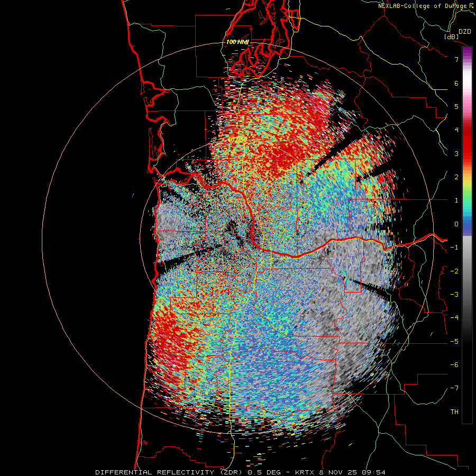Click the -3 dB scale tick label
The image size is (476, 476).
(x=454, y=295)
